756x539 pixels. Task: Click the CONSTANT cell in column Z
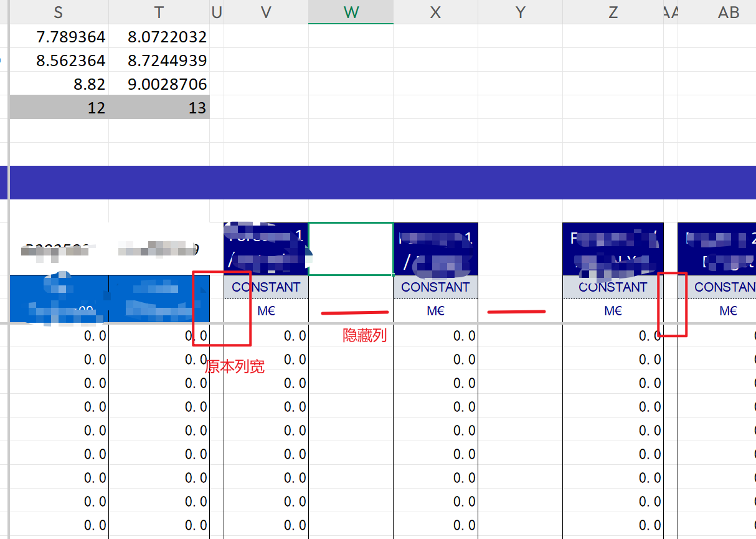click(x=613, y=287)
